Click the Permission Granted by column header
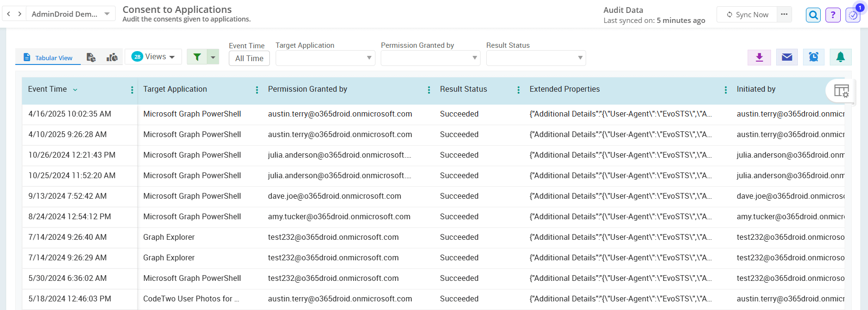 point(308,89)
